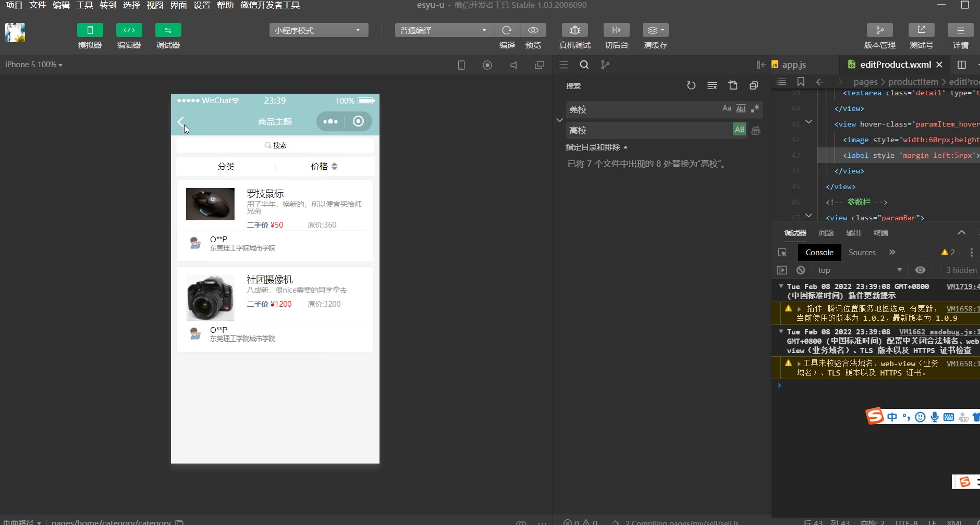Toggle preserve case AB option

click(x=740, y=130)
